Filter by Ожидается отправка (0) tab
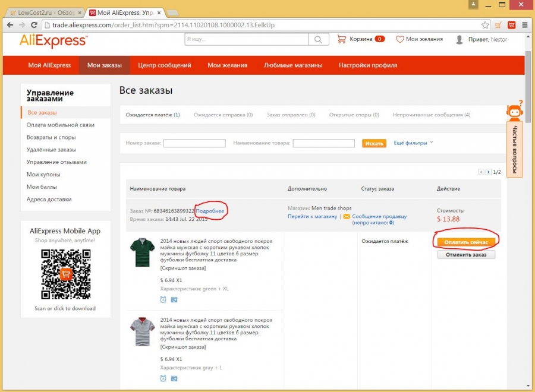 223,115
